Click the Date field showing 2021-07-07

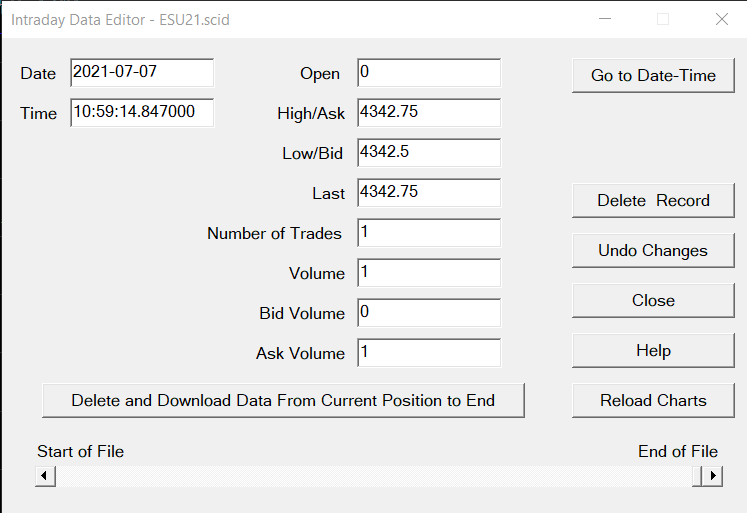point(142,72)
